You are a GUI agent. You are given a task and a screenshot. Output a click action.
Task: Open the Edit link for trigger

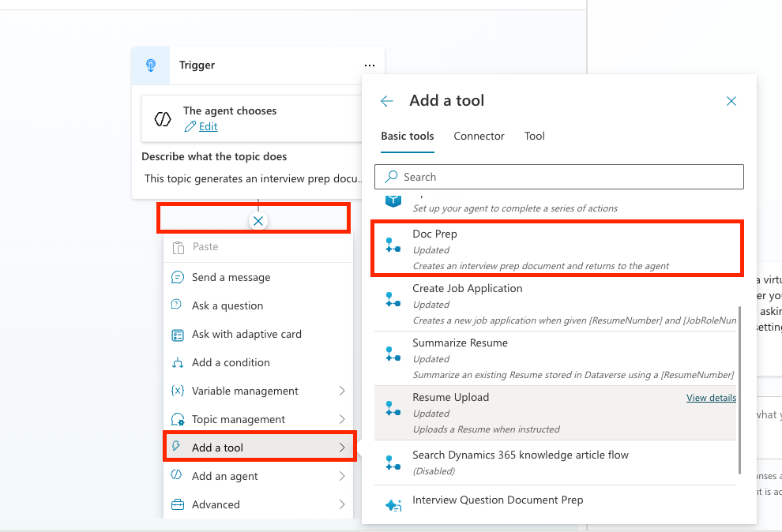tap(208, 126)
